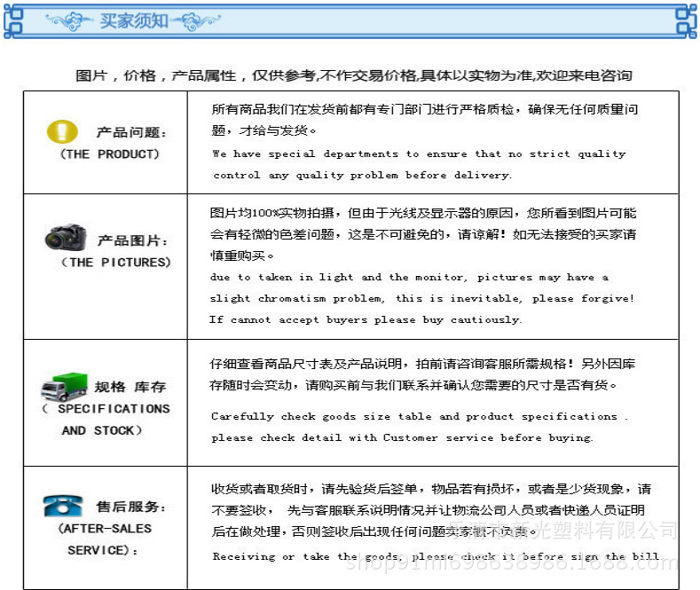Click the line 题，才给与发货。
This screenshot has width=700, height=590.
coord(264,130)
